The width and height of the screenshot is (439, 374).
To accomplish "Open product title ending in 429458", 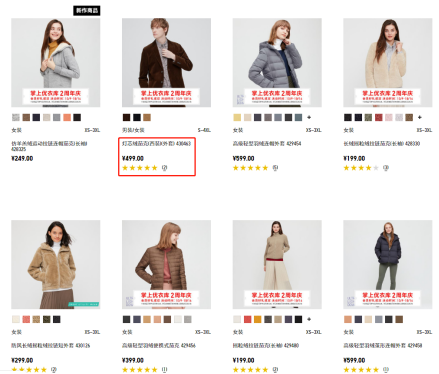I will pyautogui.click(x=383, y=346).
